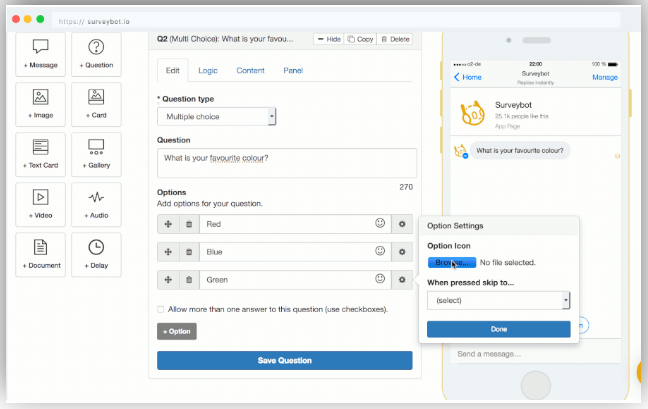The width and height of the screenshot is (648, 409).
Task: Add a Gallery block
Action: tap(96, 155)
